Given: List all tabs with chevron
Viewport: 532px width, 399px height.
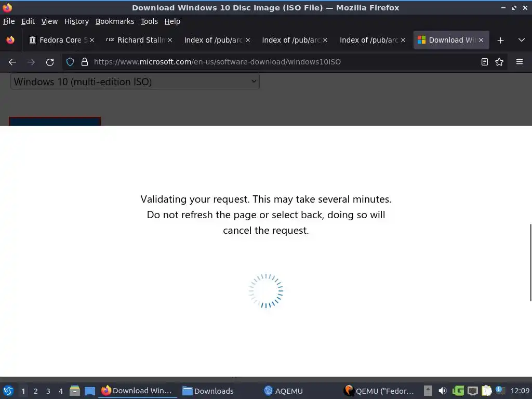Looking at the screenshot, I should point(522,40).
